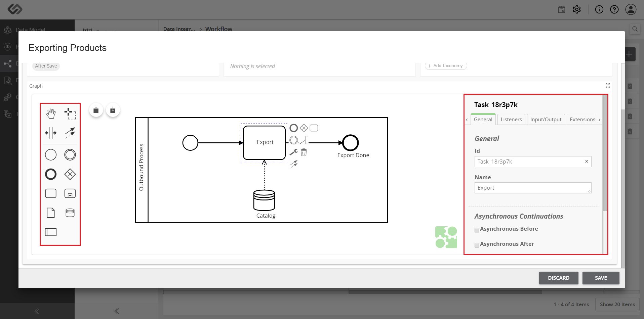Create a StartEvent from the palette
644x319 pixels.
[x=51, y=155]
